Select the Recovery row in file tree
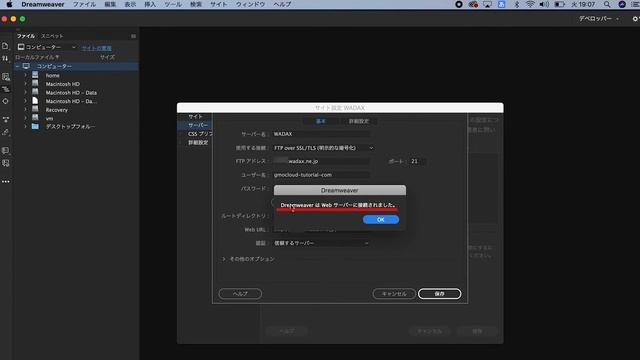Screen dimensions: 640x360 point(77,110)
